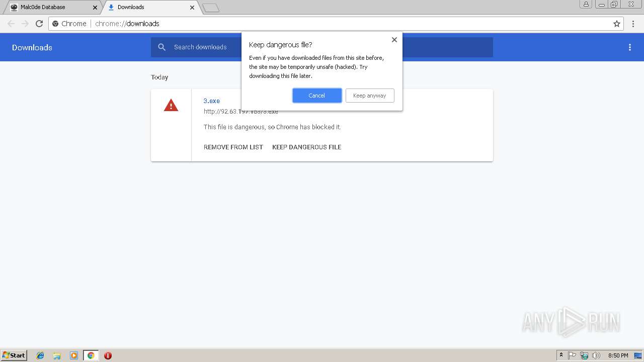Click the blocked file message text
This screenshot has width=644, height=362.
tap(272, 127)
